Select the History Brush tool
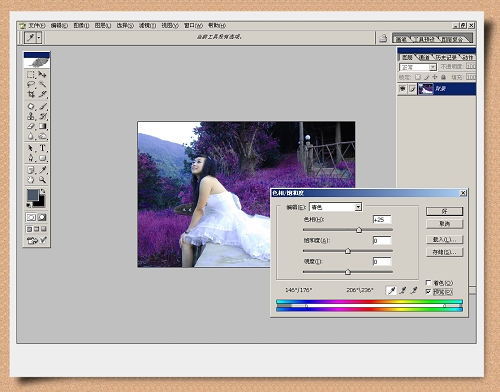Image resolution: width=500 pixels, height=392 pixels. click(x=42, y=116)
